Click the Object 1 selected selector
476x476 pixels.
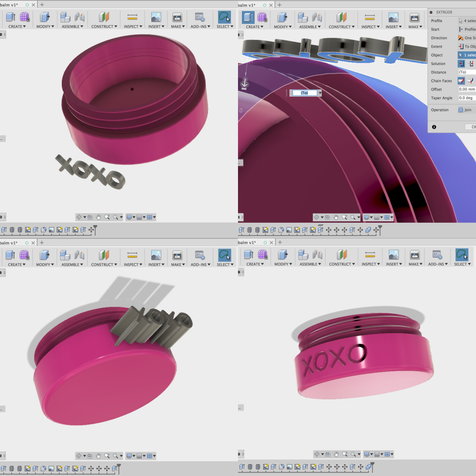(x=466, y=55)
